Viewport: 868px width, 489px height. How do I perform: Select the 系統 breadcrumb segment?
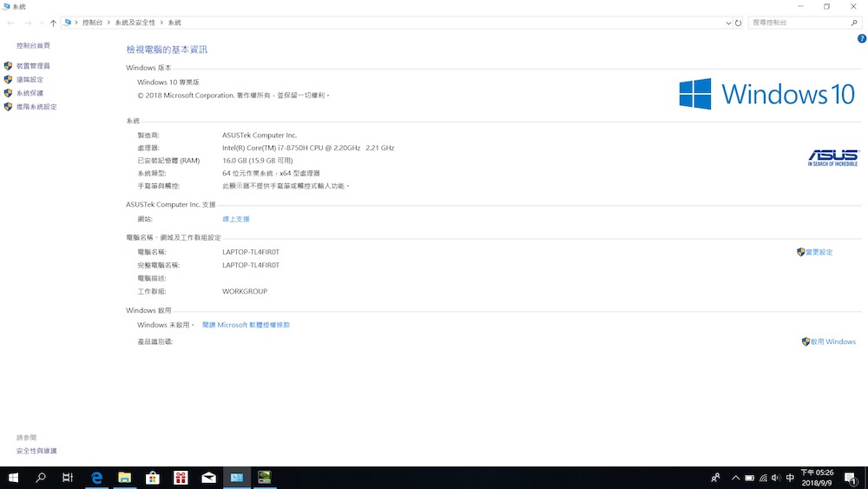174,23
